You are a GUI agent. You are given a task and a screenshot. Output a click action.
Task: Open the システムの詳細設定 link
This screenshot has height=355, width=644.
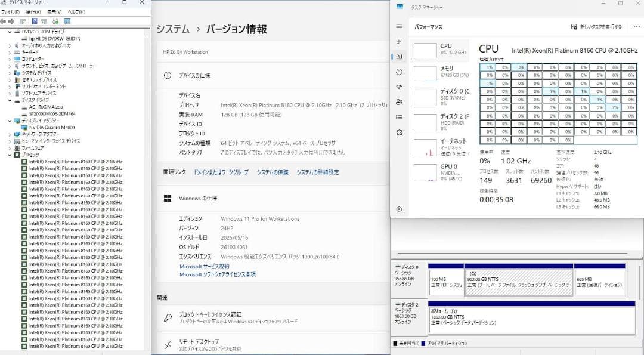click(317, 172)
